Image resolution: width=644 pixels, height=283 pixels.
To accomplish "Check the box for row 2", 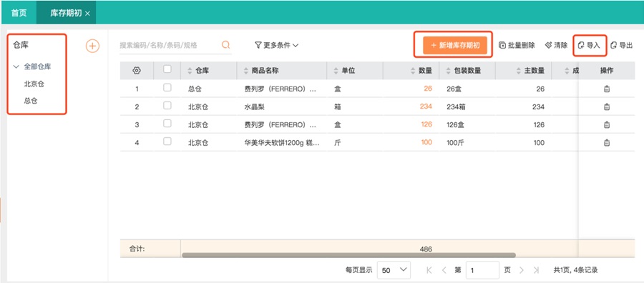I will (x=167, y=105).
